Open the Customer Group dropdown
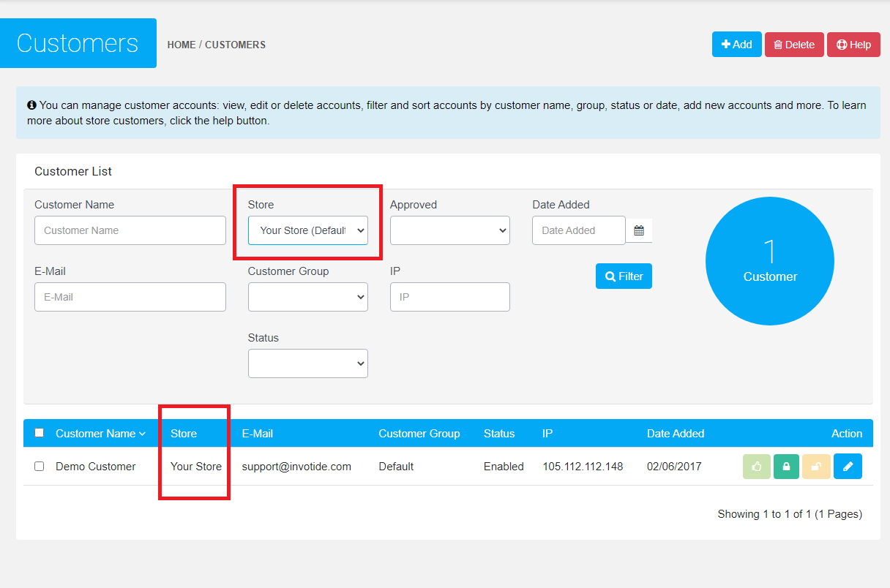The width and height of the screenshot is (890, 588). [x=307, y=297]
